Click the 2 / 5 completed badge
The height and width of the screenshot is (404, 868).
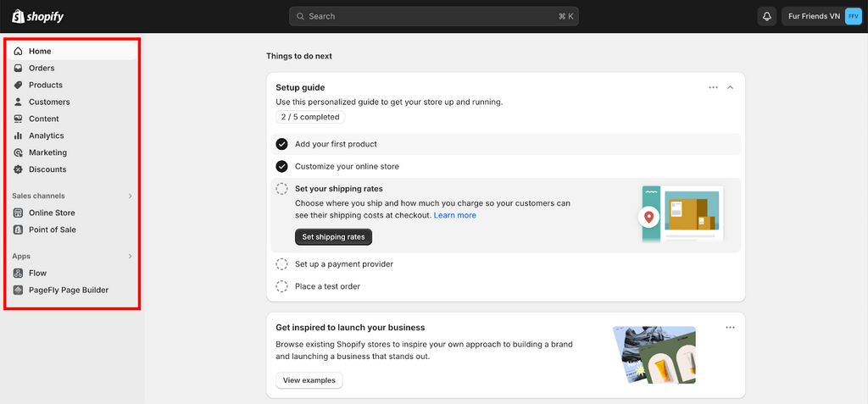[x=310, y=117]
